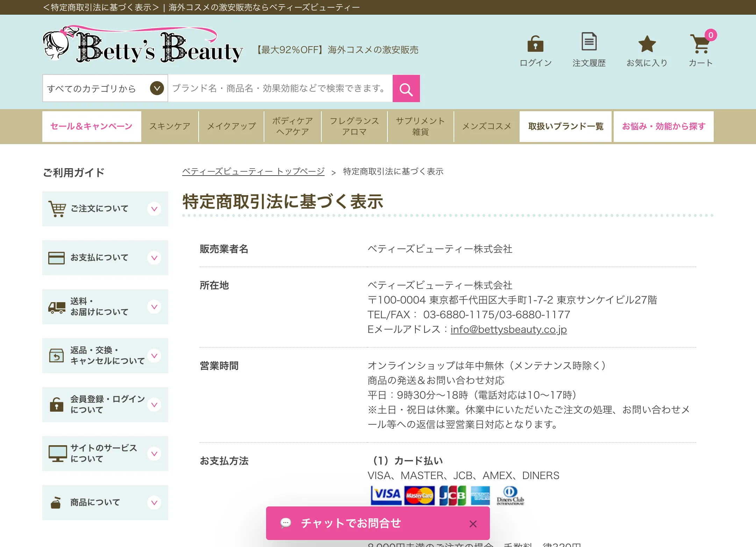
Task: Open お気に入り favorites star
Action: [648, 49]
